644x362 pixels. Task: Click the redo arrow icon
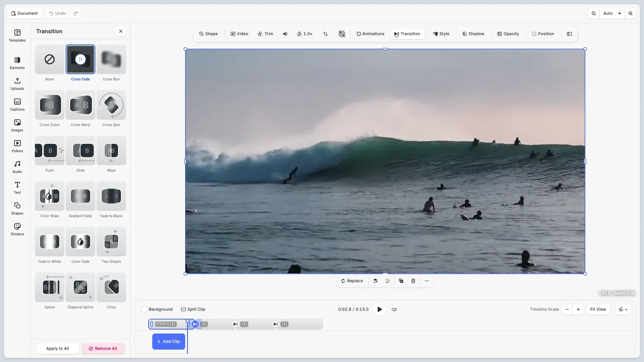click(x=75, y=13)
